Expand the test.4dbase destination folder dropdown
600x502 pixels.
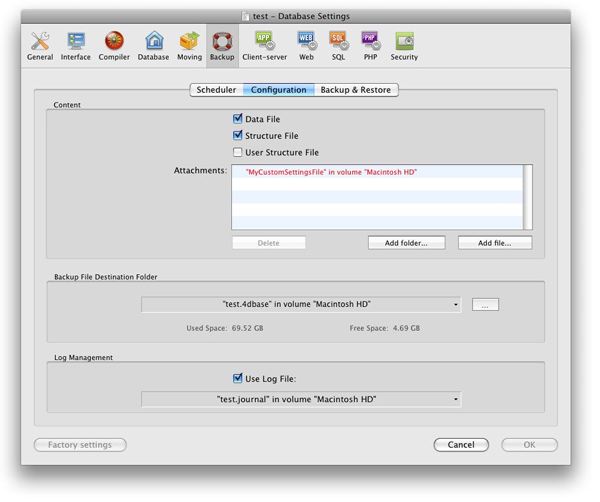301,305
